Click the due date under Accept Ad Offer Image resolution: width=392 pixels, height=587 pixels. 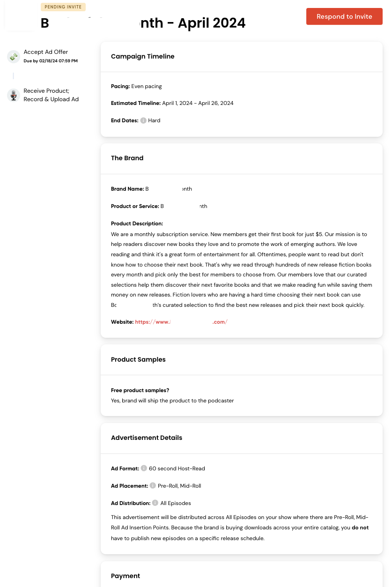tap(51, 61)
